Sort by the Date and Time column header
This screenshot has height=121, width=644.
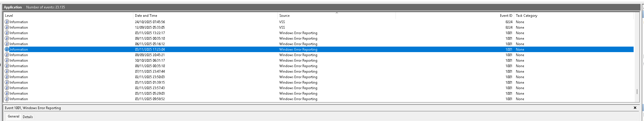coord(205,16)
